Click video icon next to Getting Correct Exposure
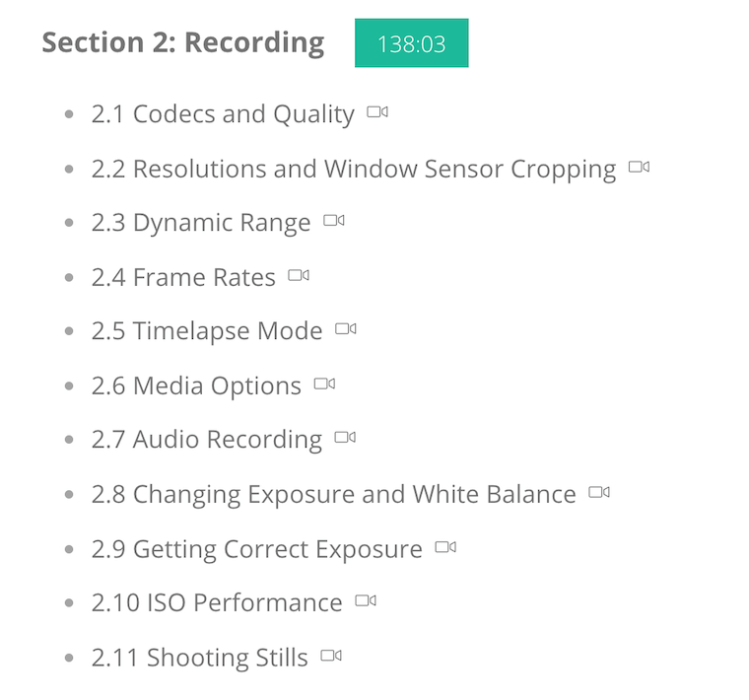This screenshot has height=700, width=749. click(x=444, y=546)
